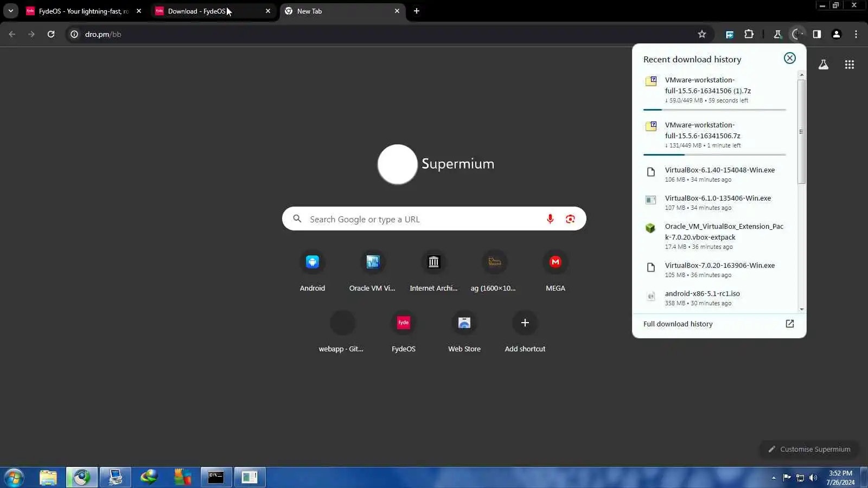868x488 pixels.
Task: Click the Full download history link
Action: tap(678, 324)
